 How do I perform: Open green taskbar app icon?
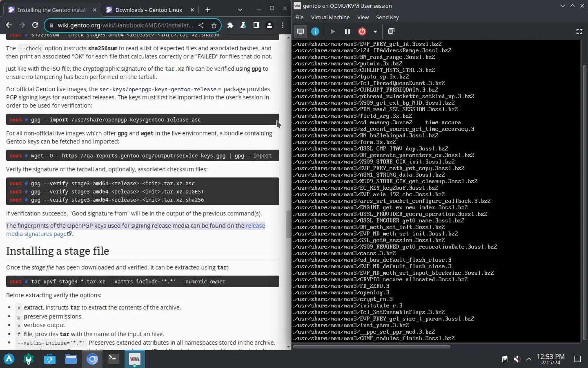click(x=29, y=359)
